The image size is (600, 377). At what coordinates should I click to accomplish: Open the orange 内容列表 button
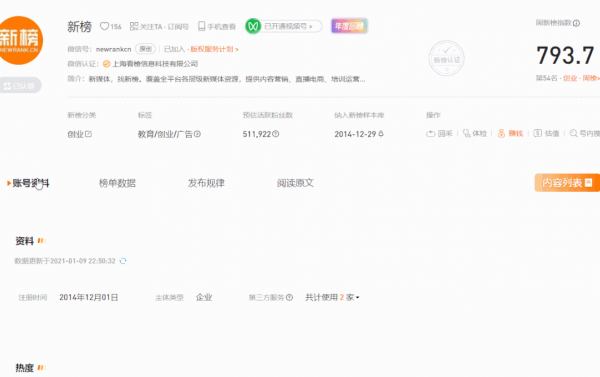(x=567, y=183)
